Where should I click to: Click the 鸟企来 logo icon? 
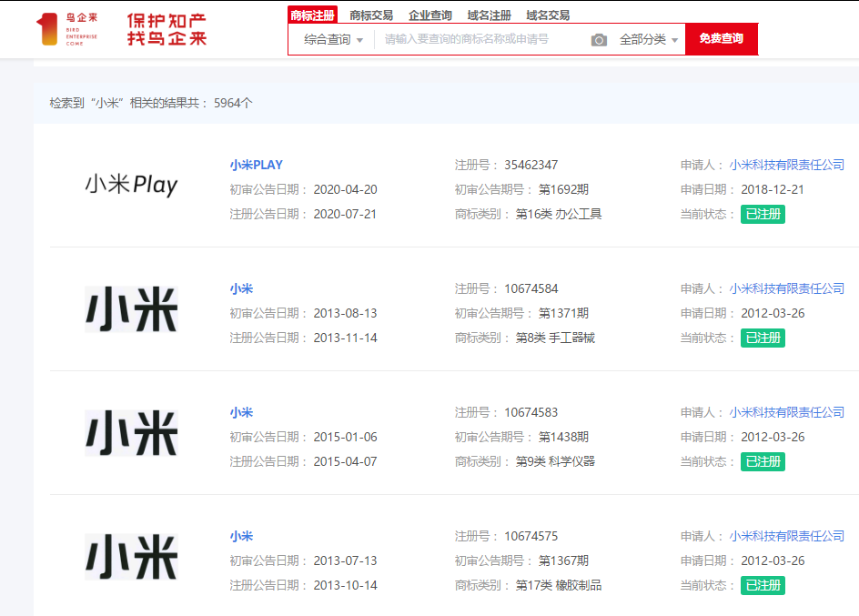pos(66,29)
